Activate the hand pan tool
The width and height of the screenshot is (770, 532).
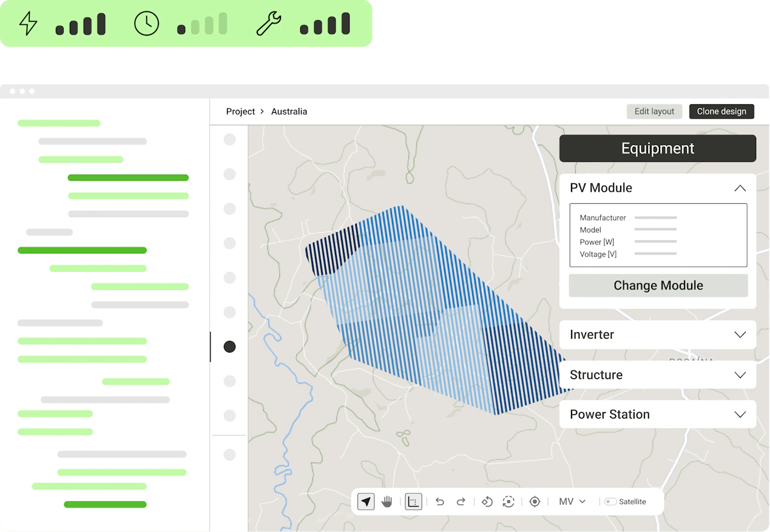click(387, 502)
